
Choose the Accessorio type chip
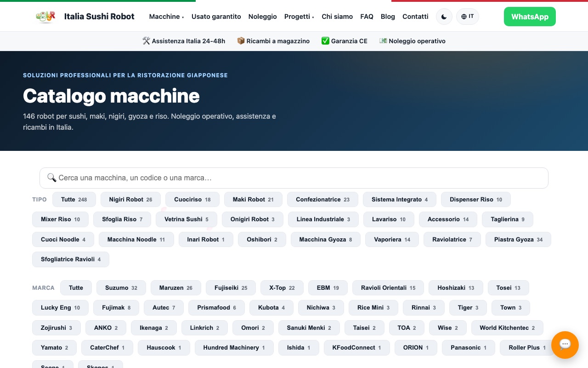[x=448, y=219]
